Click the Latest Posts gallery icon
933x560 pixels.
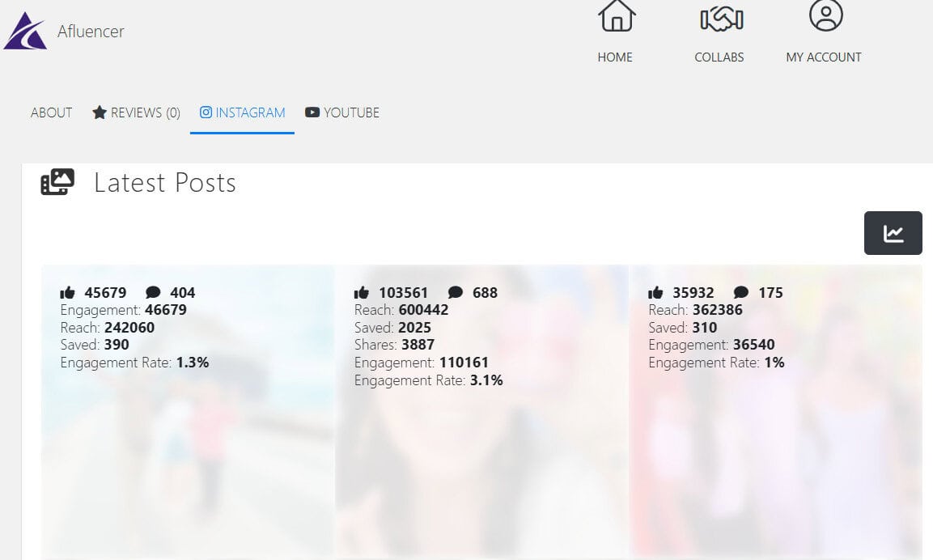[57, 182]
